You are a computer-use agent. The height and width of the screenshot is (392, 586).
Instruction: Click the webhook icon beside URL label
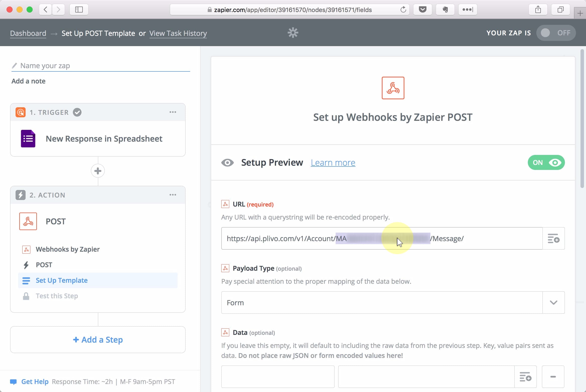click(x=225, y=204)
